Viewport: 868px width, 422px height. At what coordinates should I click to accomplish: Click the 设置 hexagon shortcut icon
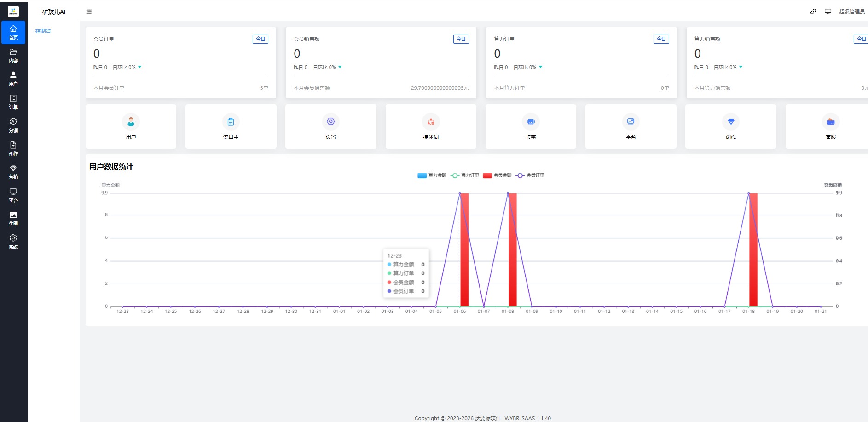(x=330, y=122)
